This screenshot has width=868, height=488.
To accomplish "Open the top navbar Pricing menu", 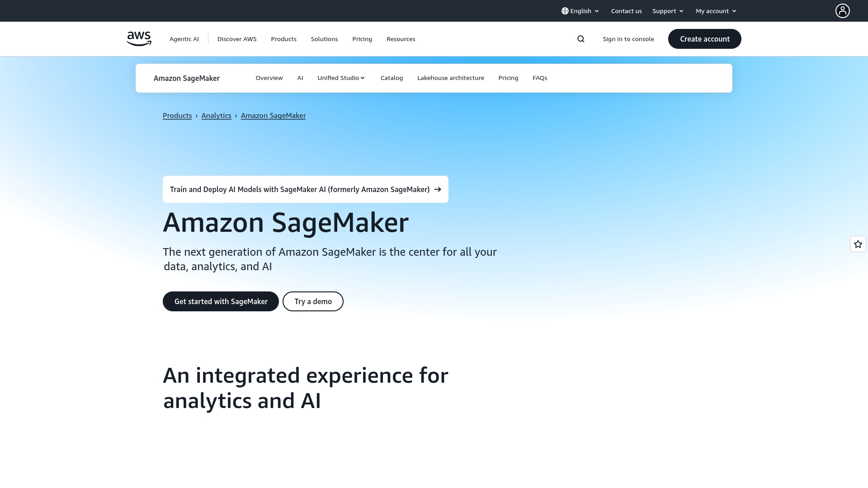I will click(x=362, y=39).
